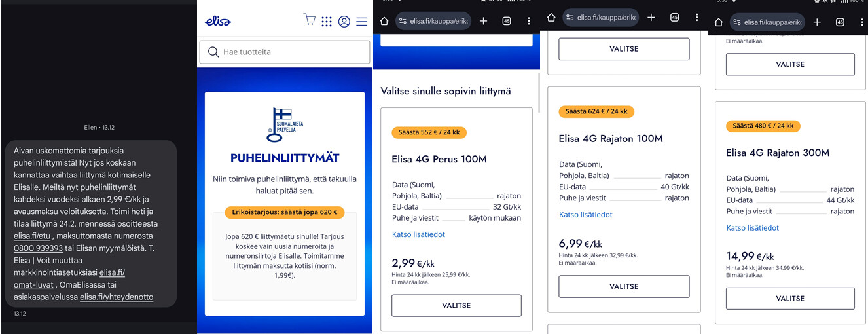868x334 pixels.
Task: Click the 'käytön mukaan' Puhe ja viestit value
Action: pos(495,218)
